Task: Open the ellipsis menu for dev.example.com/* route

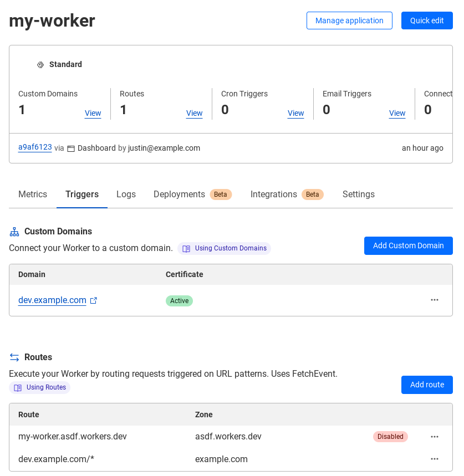Action: click(435, 459)
